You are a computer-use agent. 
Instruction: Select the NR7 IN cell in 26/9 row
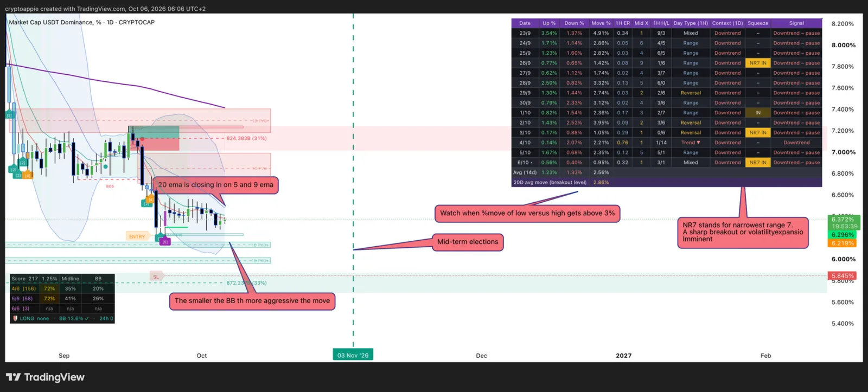coord(758,63)
